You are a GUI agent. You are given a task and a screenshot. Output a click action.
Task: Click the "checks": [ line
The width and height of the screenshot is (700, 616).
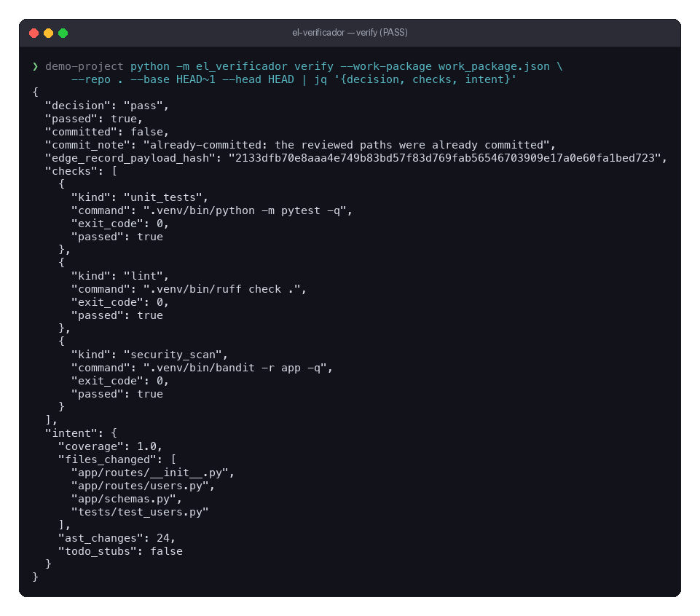click(x=81, y=171)
